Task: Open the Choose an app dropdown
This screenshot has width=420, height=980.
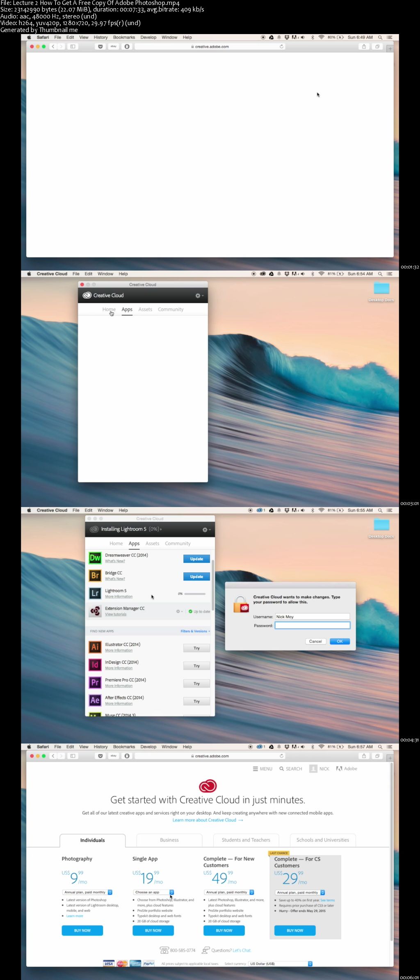Action: [x=154, y=892]
